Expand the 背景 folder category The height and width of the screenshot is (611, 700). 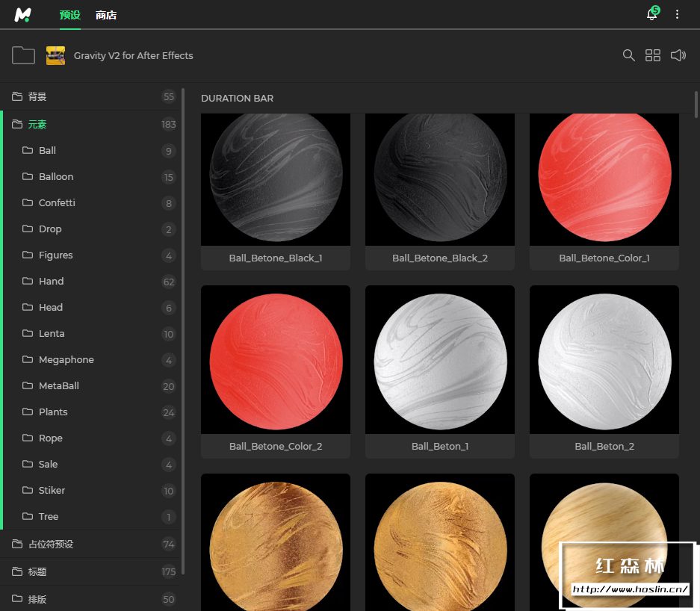click(37, 96)
